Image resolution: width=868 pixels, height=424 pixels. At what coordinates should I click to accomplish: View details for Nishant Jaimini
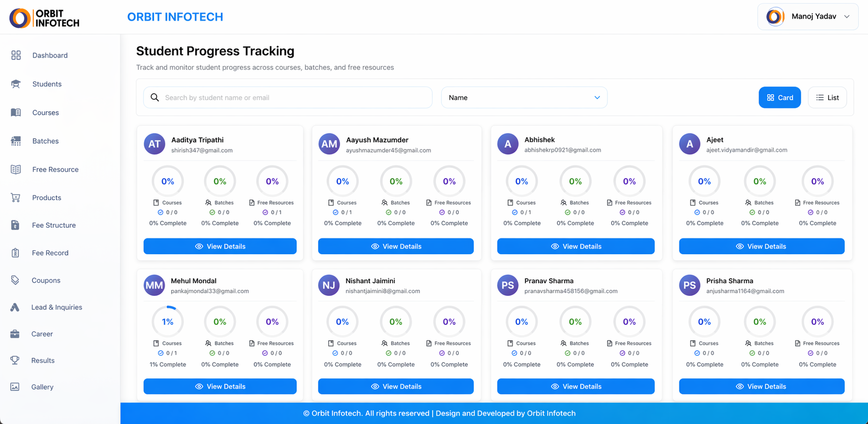pos(395,386)
